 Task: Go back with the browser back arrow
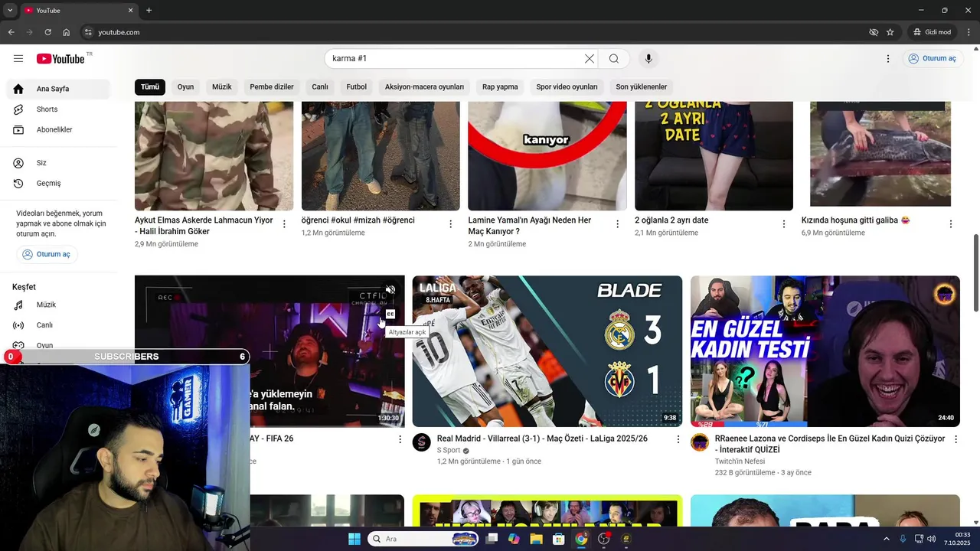pyautogui.click(x=11, y=32)
